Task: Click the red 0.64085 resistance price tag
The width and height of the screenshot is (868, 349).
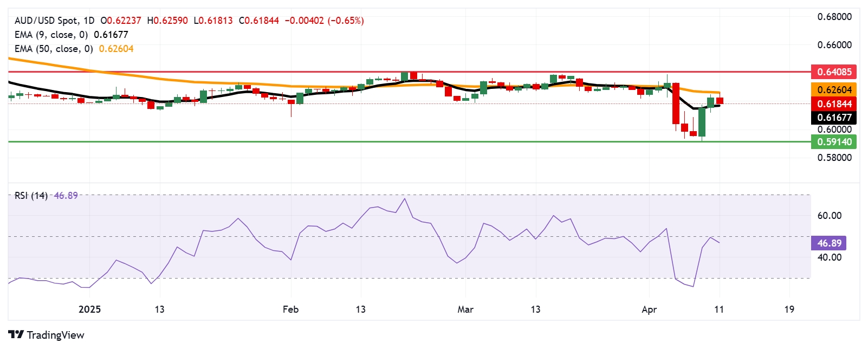Action: coord(834,72)
